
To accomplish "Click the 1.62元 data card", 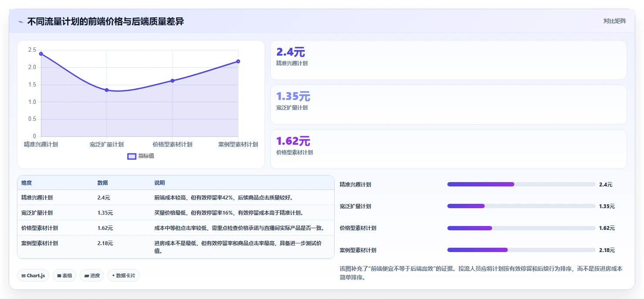I will 448,149.
